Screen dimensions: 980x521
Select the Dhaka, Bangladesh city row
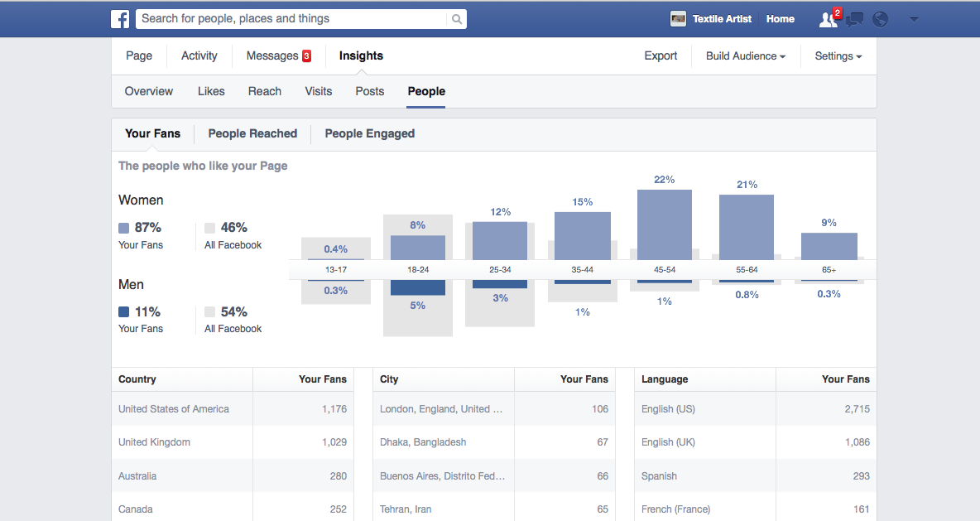click(494, 442)
